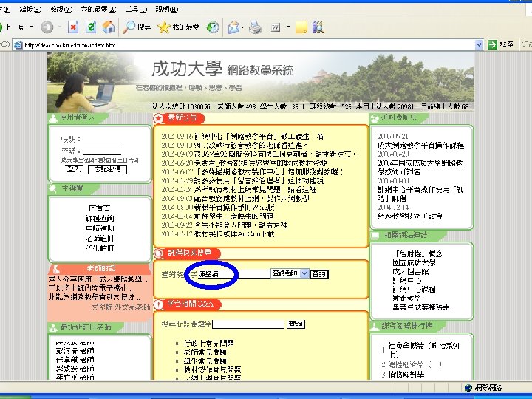Image resolution: width=532 pixels, height=399 pixels.
Task: Open the 畢業生就業輔導組 related link
Action: [421, 307]
